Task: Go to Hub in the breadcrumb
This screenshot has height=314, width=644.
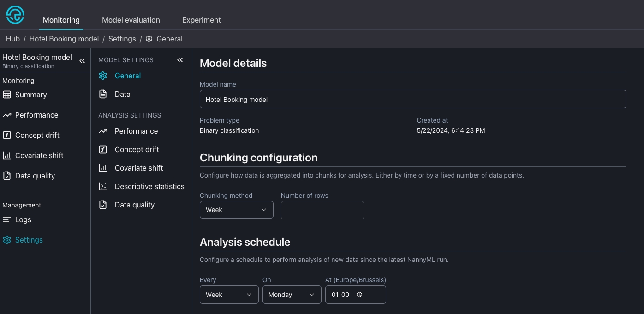Action: (13, 39)
